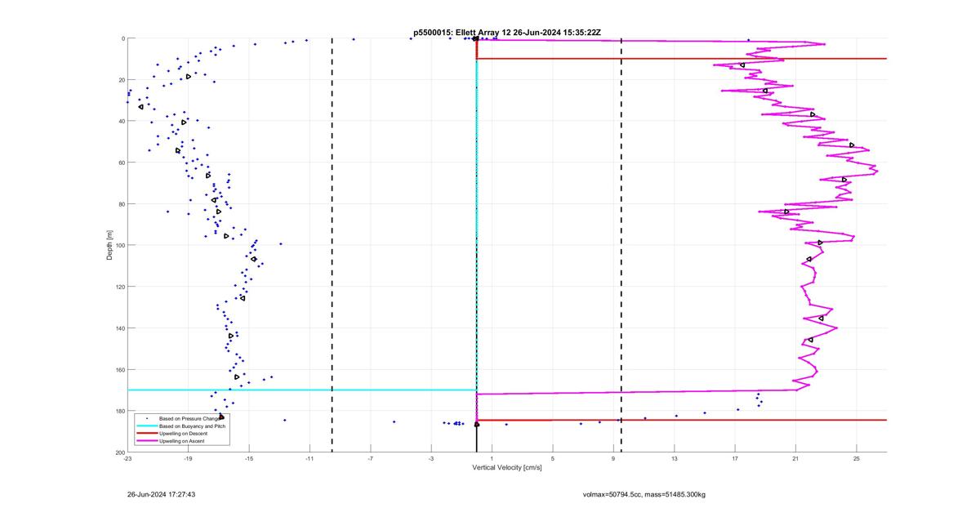Click x-axis tick label '25'

[x=857, y=459]
